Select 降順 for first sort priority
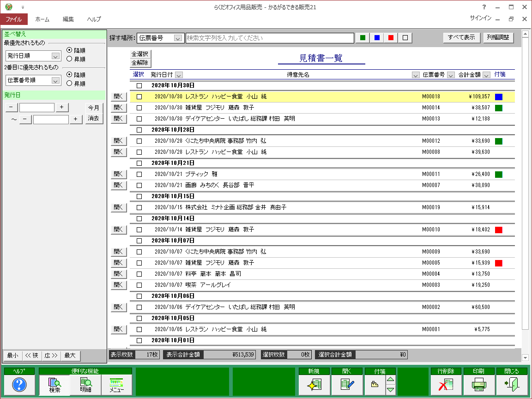Screen dimensions: 532x399 point(69,50)
